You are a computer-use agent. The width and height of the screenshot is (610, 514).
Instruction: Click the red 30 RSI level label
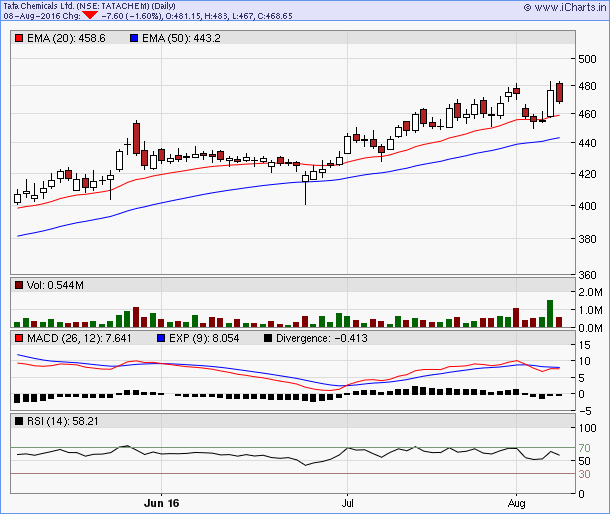point(584,474)
